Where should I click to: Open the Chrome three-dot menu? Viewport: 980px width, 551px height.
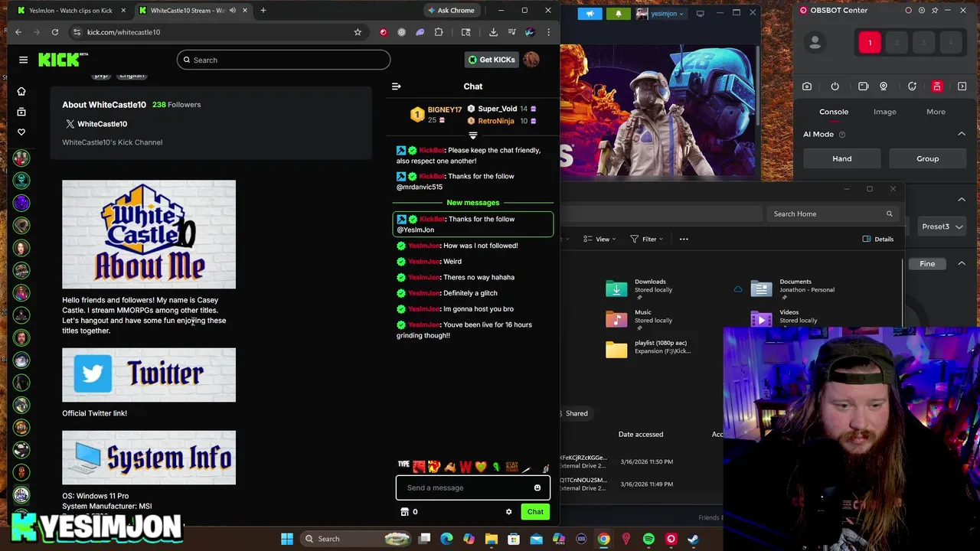pos(548,32)
